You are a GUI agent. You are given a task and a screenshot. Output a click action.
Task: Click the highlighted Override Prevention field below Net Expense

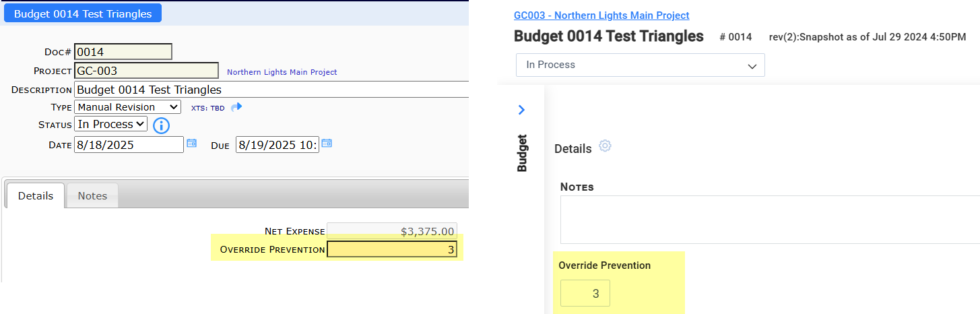click(391, 250)
